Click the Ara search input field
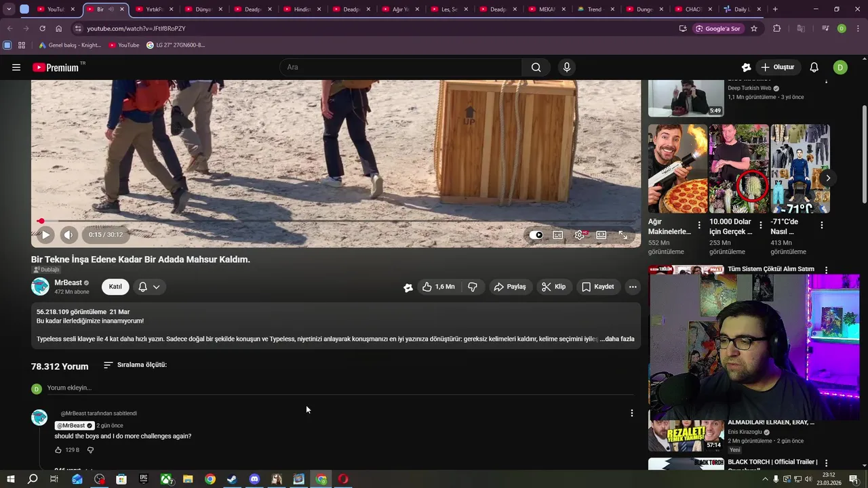 [x=400, y=67]
